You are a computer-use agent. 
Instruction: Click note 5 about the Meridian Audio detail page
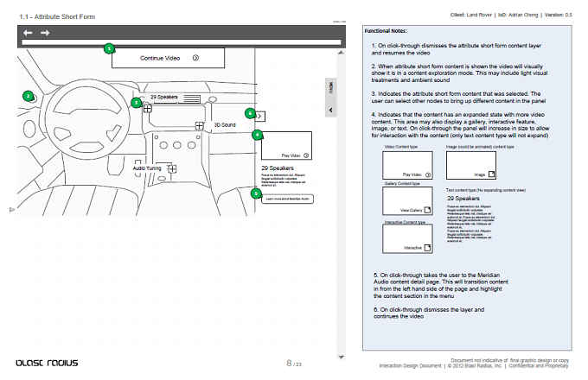[x=441, y=285]
